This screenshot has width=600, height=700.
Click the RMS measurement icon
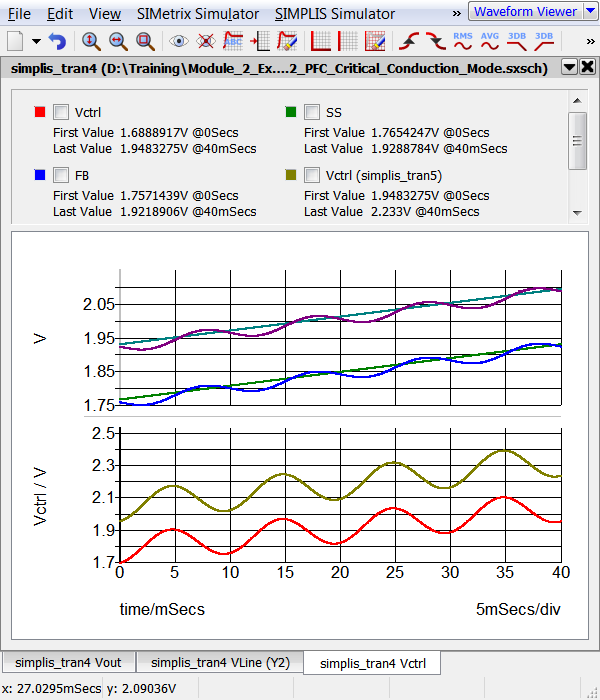463,41
